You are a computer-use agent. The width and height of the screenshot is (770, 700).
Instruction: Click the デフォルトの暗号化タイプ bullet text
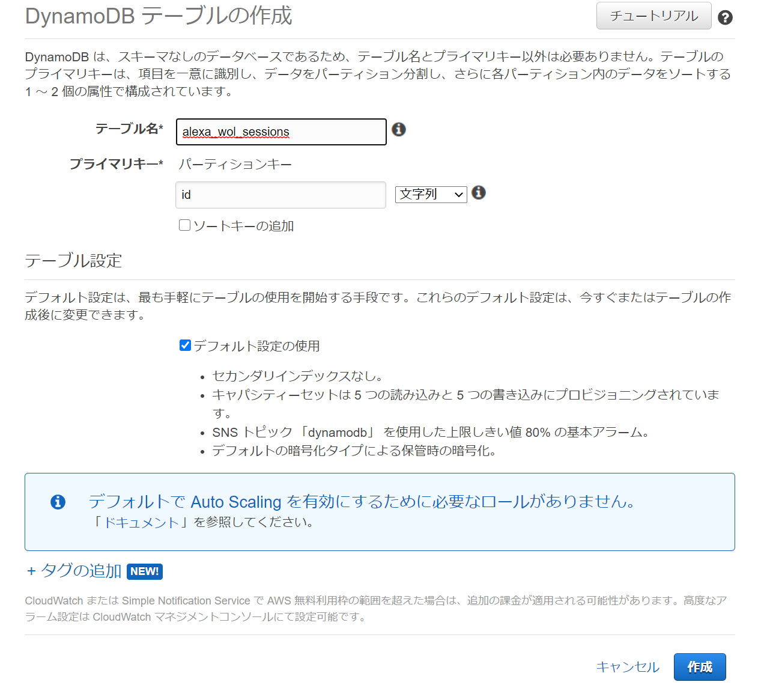[x=354, y=451]
